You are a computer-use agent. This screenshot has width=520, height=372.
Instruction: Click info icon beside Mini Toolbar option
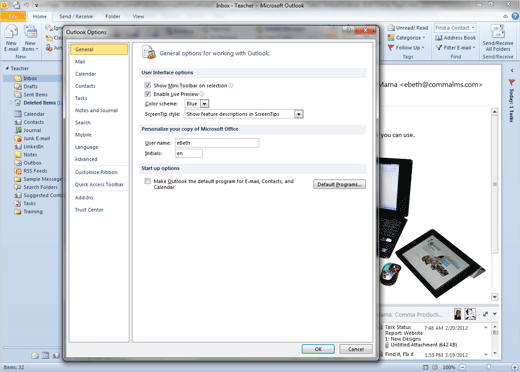point(231,85)
